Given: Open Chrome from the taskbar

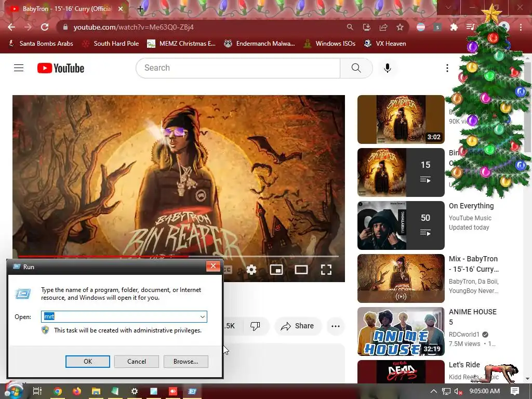Looking at the screenshot, I should [x=58, y=391].
